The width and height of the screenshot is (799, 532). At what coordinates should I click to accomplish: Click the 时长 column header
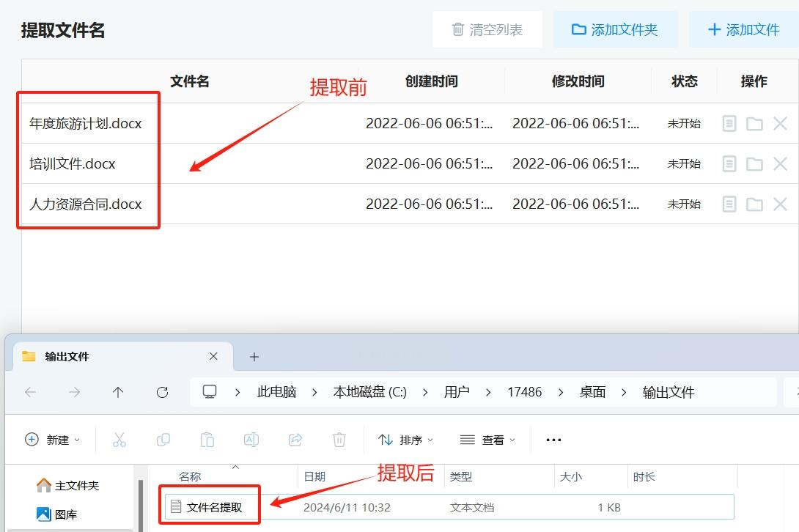tap(644, 476)
